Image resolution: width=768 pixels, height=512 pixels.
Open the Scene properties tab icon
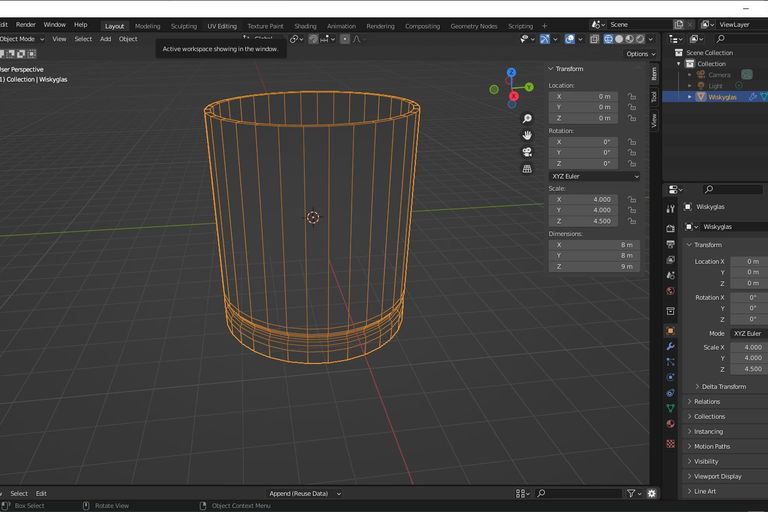tap(671, 275)
